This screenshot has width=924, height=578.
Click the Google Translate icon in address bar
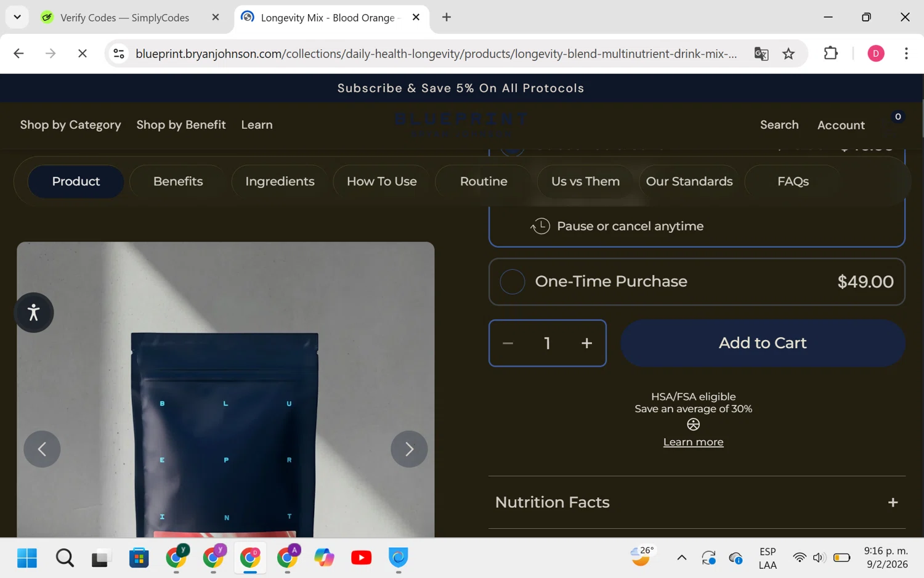coord(761,54)
